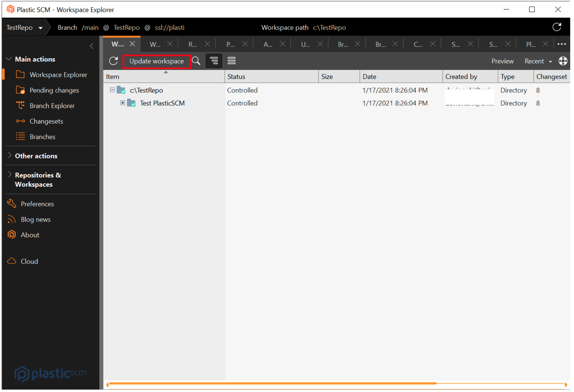Switch to tree view mode icon
The width and height of the screenshot is (574, 392).
214,61
